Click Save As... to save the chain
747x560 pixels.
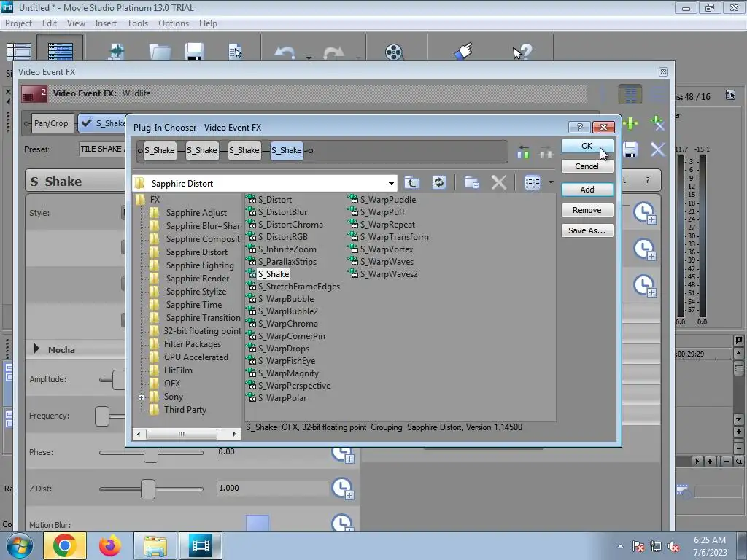587,230
